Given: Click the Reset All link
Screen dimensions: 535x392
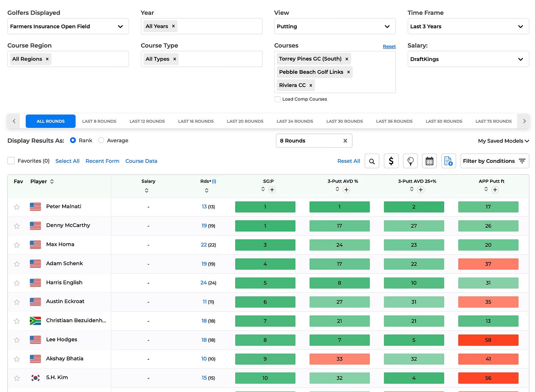Looking at the screenshot, I should coord(349,161).
